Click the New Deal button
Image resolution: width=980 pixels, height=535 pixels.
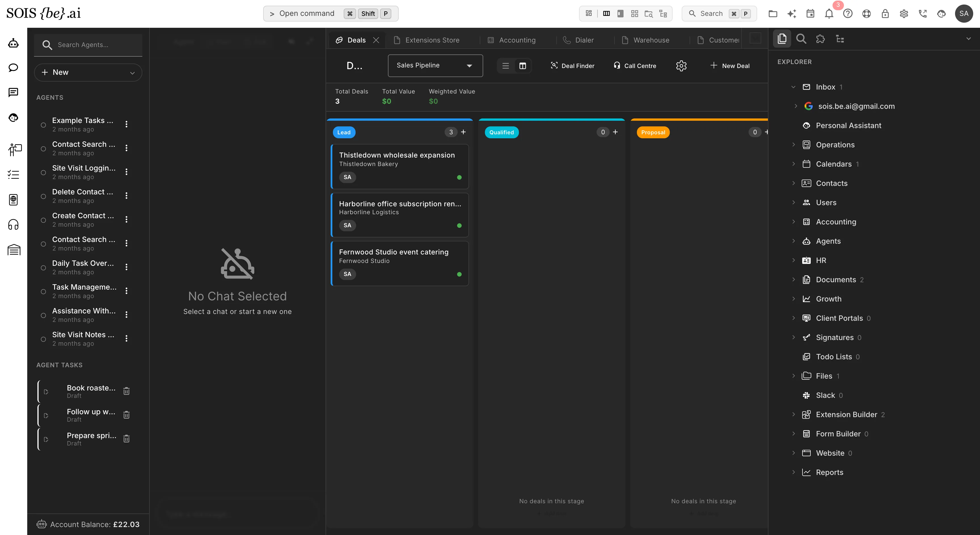click(x=730, y=66)
